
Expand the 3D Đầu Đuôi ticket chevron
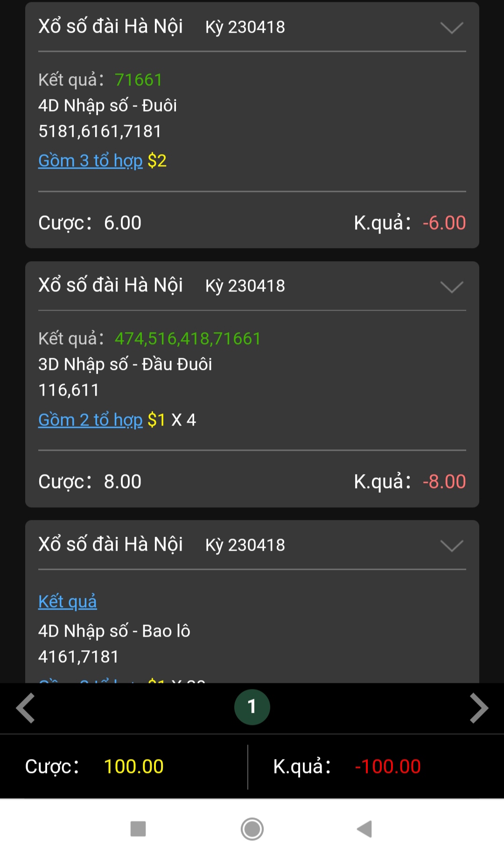(x=451, y=286)
